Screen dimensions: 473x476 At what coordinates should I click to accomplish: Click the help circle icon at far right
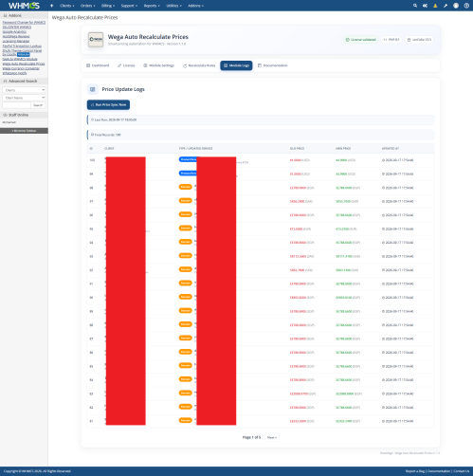tap(466, 6)
